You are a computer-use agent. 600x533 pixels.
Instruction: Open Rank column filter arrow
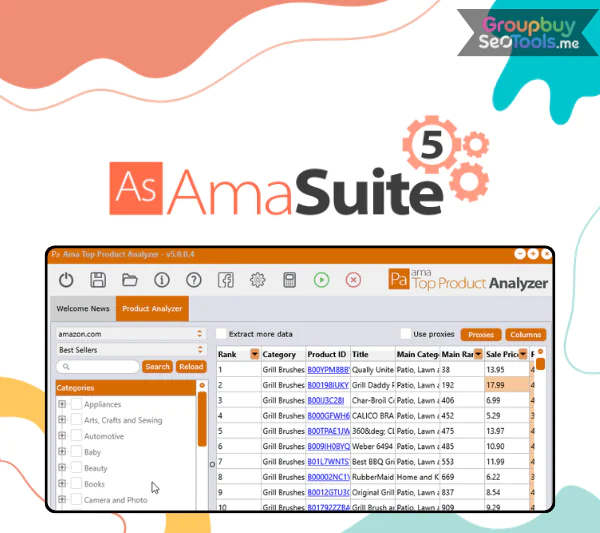[255, 354]
